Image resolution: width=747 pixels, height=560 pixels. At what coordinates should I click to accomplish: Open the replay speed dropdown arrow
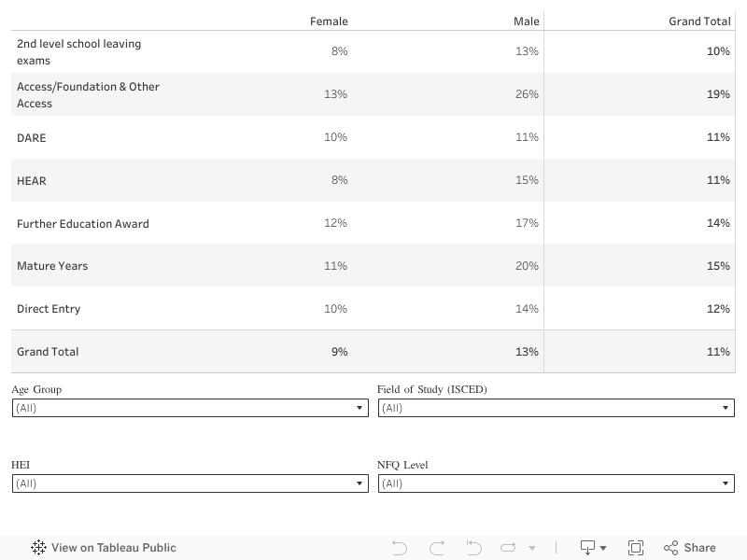point(532,549)
